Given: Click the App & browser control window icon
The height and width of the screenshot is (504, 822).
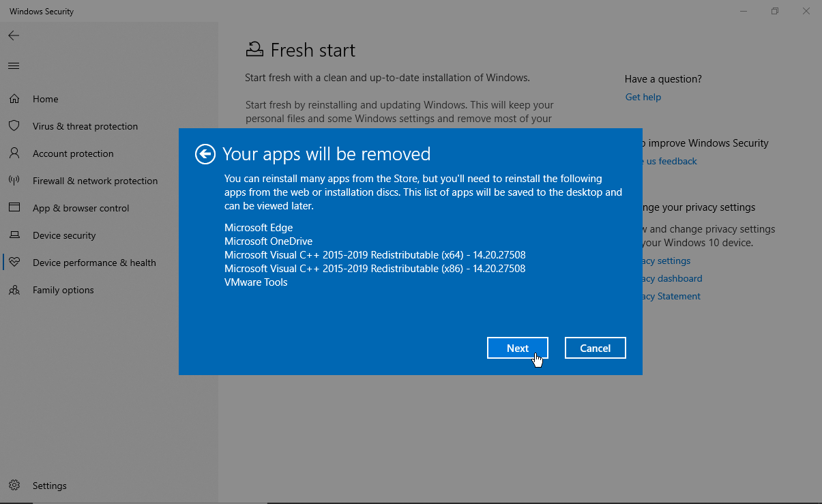Looking at the screenshot, I should [14, 208].
